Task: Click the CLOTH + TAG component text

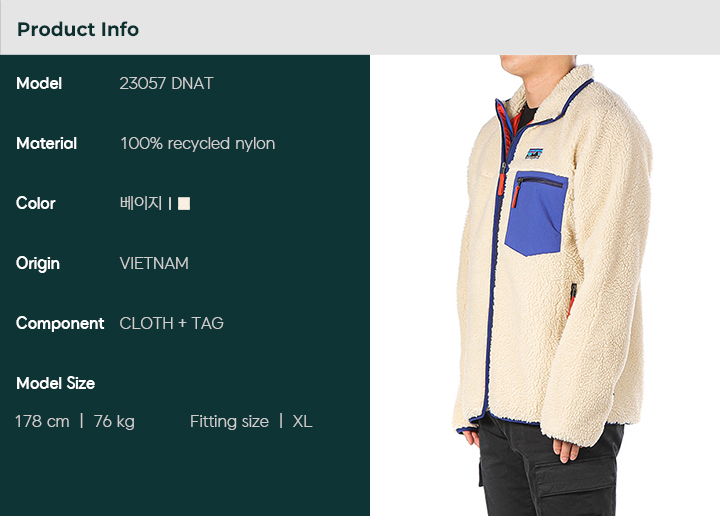Action: [171, 323]
